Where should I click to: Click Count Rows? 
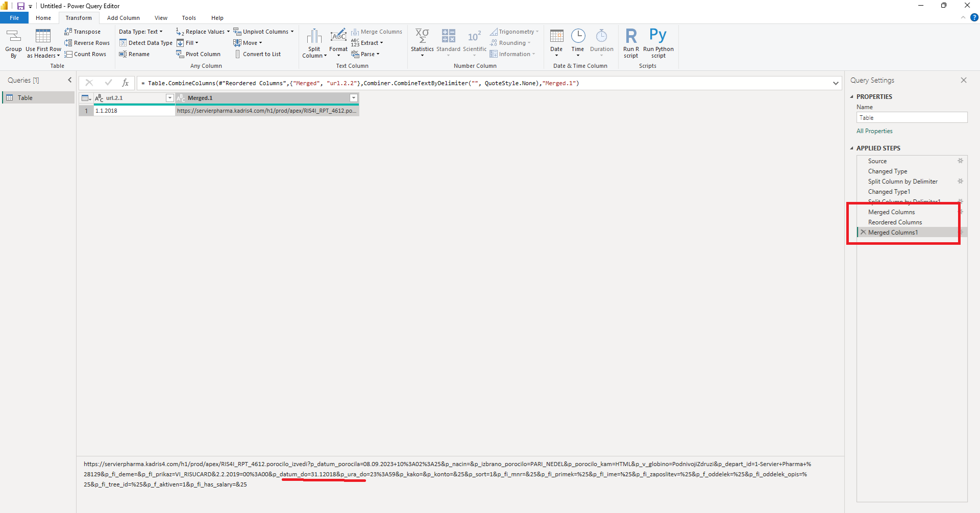click(x=85, y=54)
